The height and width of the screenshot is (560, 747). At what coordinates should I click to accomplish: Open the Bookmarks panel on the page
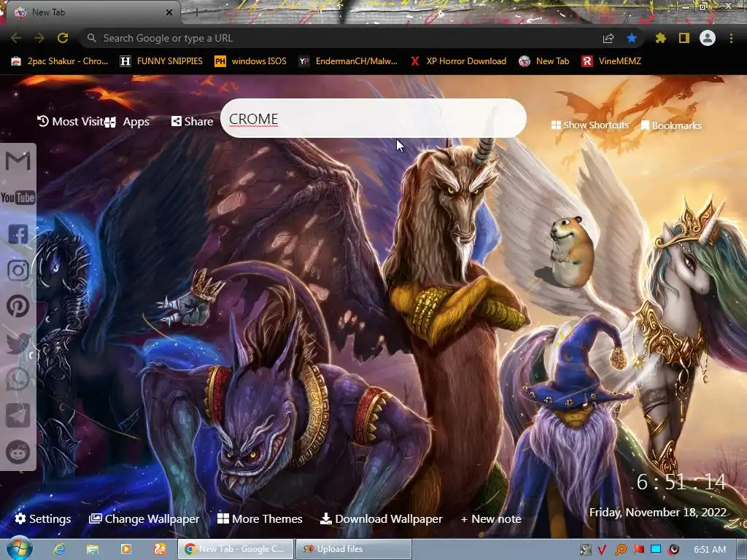pos(671,125)
